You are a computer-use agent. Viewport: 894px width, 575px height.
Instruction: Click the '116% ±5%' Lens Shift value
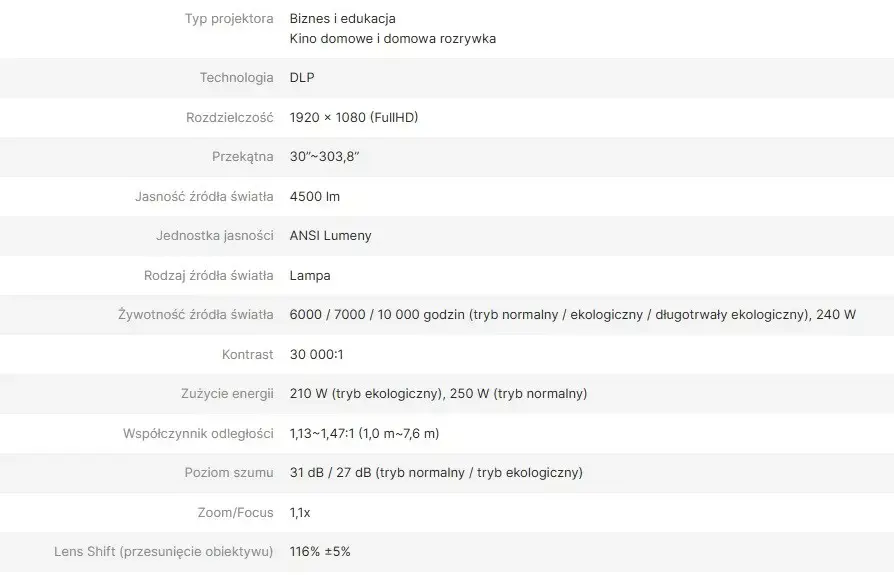click(320, 552)
